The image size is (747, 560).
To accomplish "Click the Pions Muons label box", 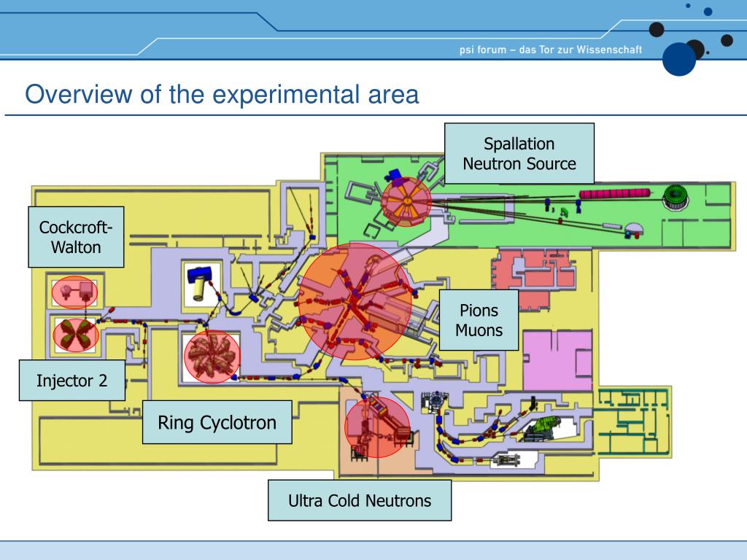I will [479, 320].
